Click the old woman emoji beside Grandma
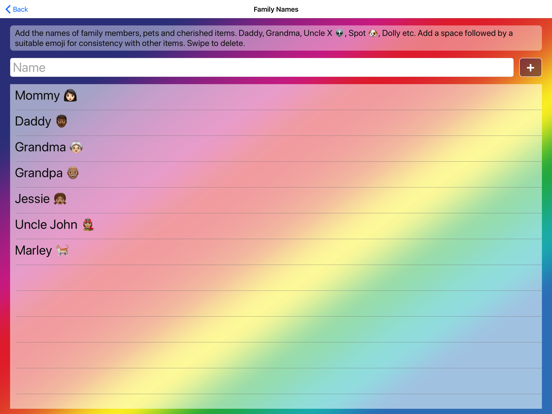This screenshot has height=414, width=552. coord(76,147)
